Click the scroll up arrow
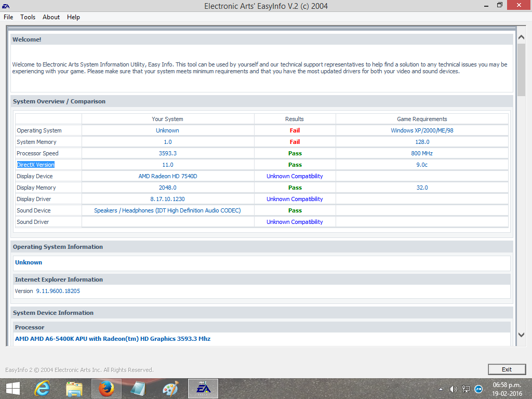 coord(522,37)
